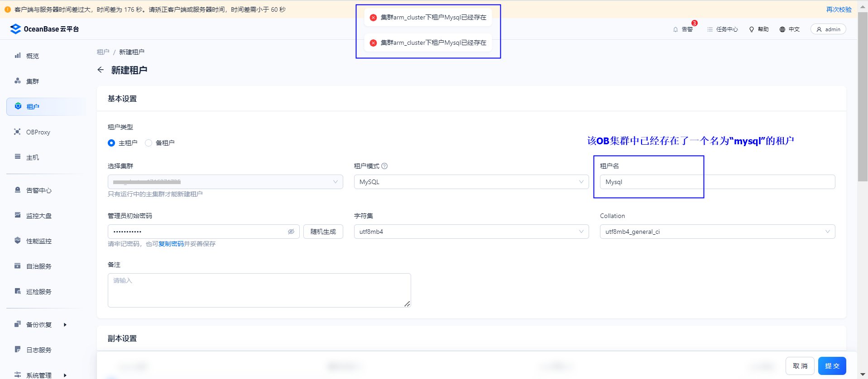Open the 告警中心 sidebar icon
This screenshot has height=379, width=868.
[x=18, y=190]
